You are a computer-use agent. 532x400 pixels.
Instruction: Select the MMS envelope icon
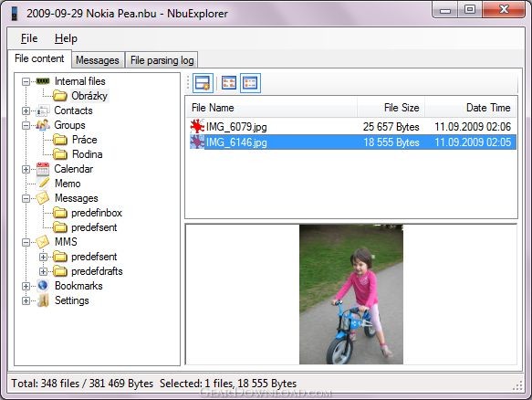tap(43, 242)
